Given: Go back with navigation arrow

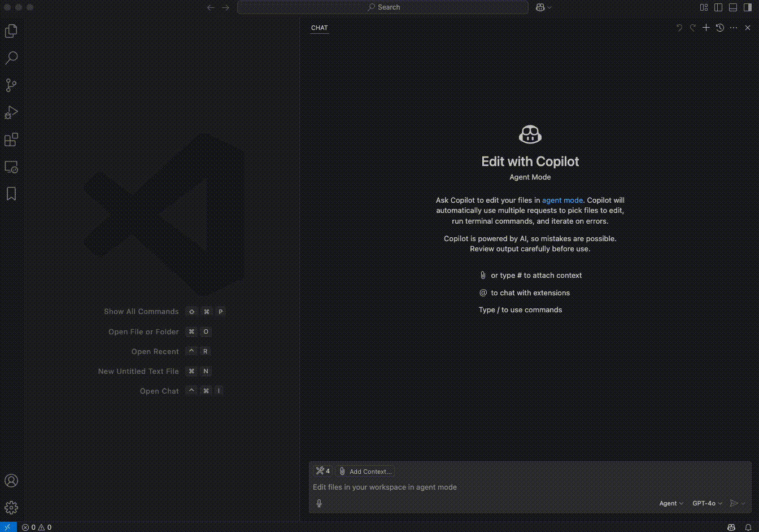Looking at the screenshot, I should (211, 7).
